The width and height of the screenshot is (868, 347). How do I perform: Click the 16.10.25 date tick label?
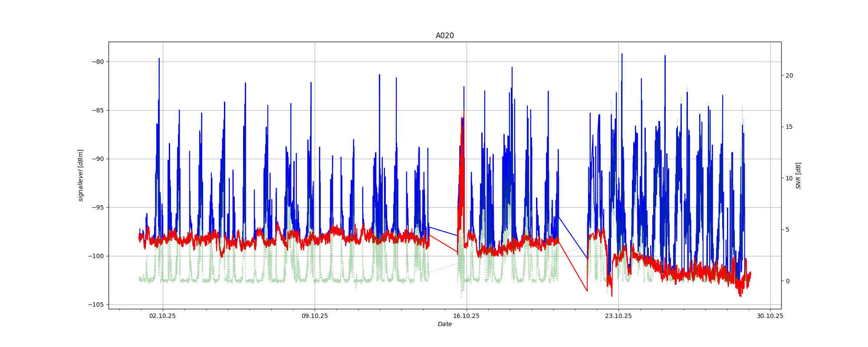[x=467, y=316]
